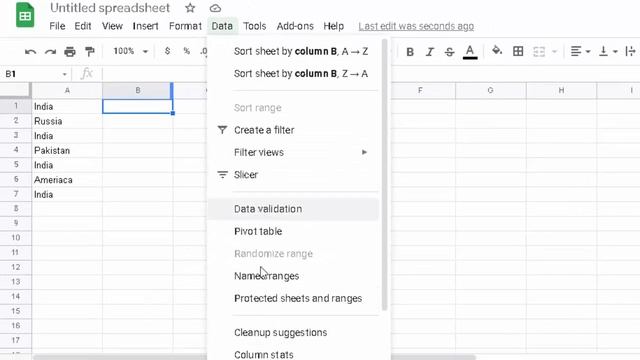Select column A header
The width and height of the screenshot is (640, 360).
click(67, 90)
